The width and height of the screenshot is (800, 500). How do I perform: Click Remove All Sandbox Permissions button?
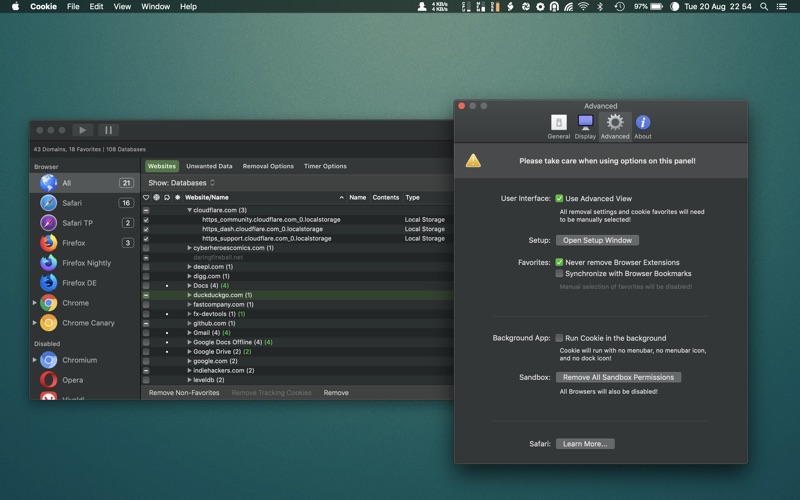[x=619, y=377]
